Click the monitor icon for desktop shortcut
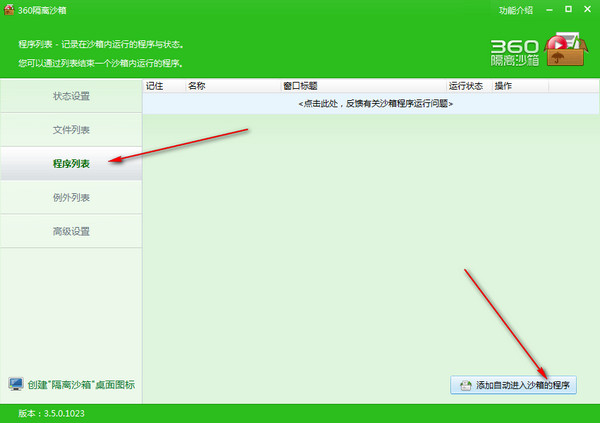This screenshot has width=600, height=423. [16, 384]
